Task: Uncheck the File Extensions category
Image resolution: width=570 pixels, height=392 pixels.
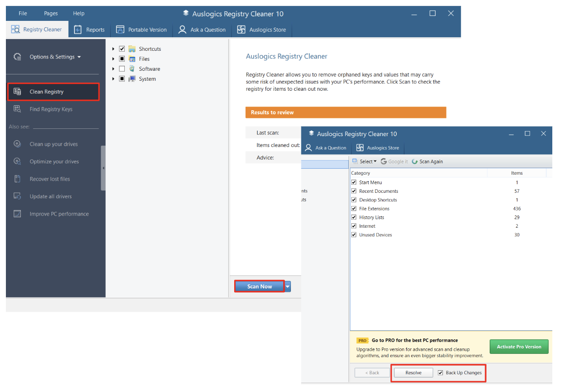Action: pyautogui.click(x=354, y=208)
